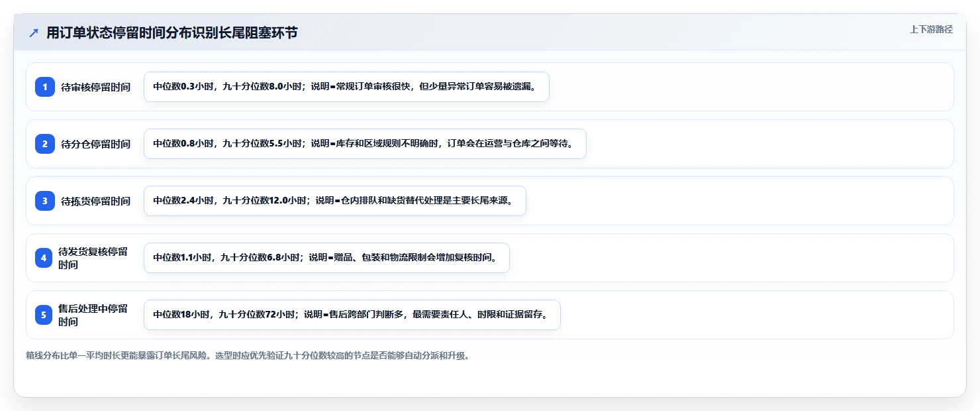This screenshot has width=980, height=411.
Task: Click the 待审核停留时间 label
Action: coord(96,87)
